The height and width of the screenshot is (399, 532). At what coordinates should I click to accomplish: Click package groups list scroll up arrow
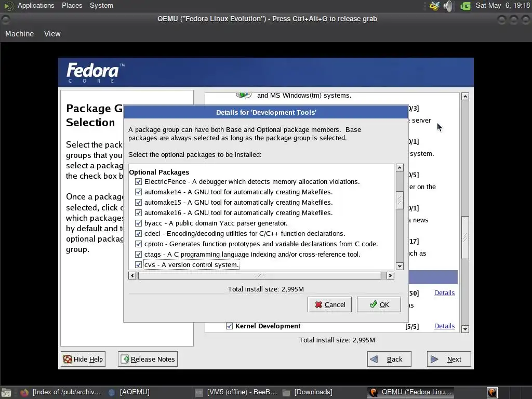[465, 96]
